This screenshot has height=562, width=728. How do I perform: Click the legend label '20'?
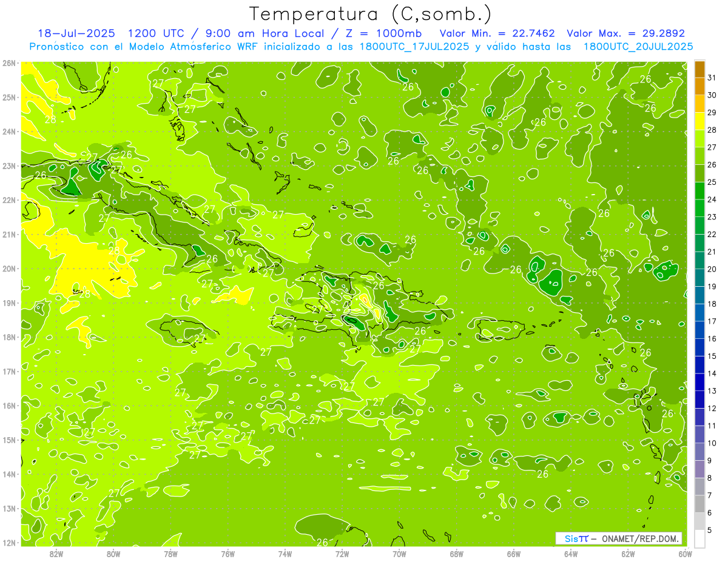tap(712, 269)
